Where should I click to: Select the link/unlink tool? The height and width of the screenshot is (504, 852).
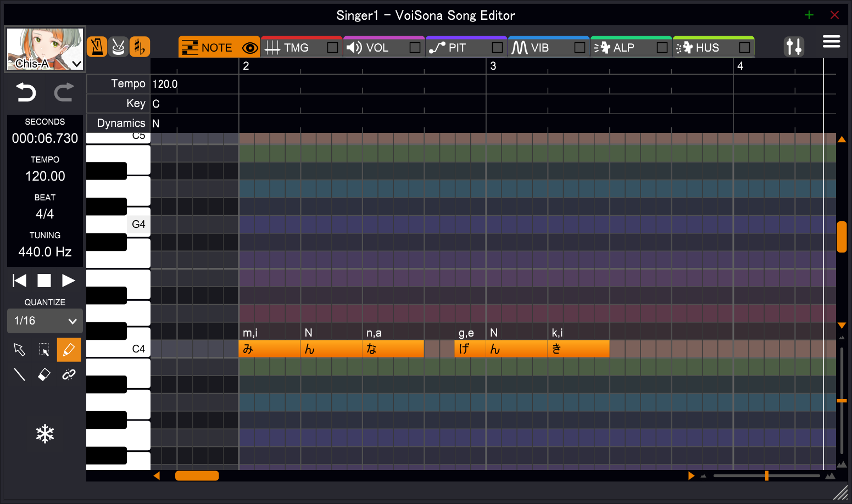pos(69,374)
